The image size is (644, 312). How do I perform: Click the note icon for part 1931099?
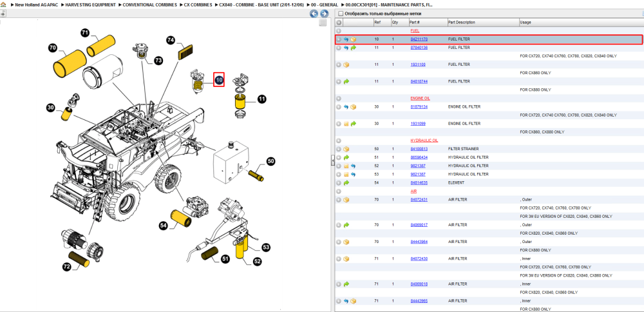pyautogui.click(x=346, y=124)
